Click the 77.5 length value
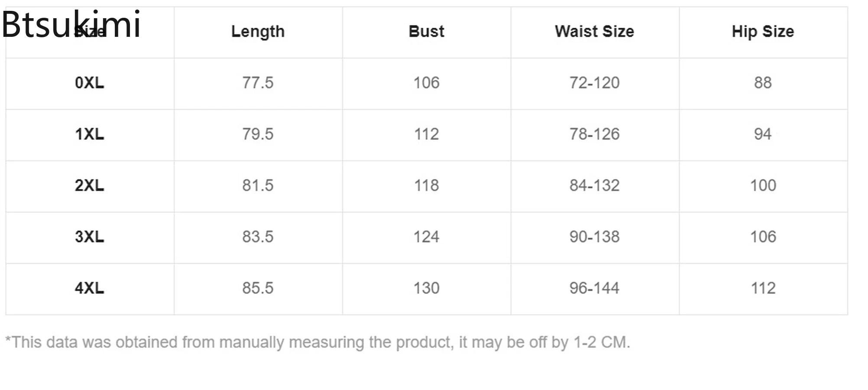868x390 pixels. pos(258,83)
